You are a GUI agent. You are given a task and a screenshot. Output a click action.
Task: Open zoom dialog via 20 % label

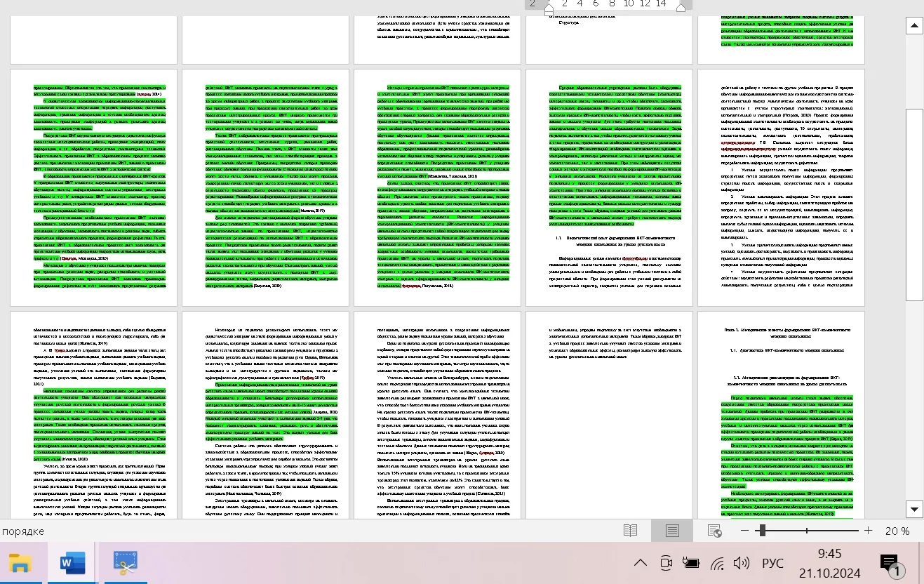coord(897,531)
